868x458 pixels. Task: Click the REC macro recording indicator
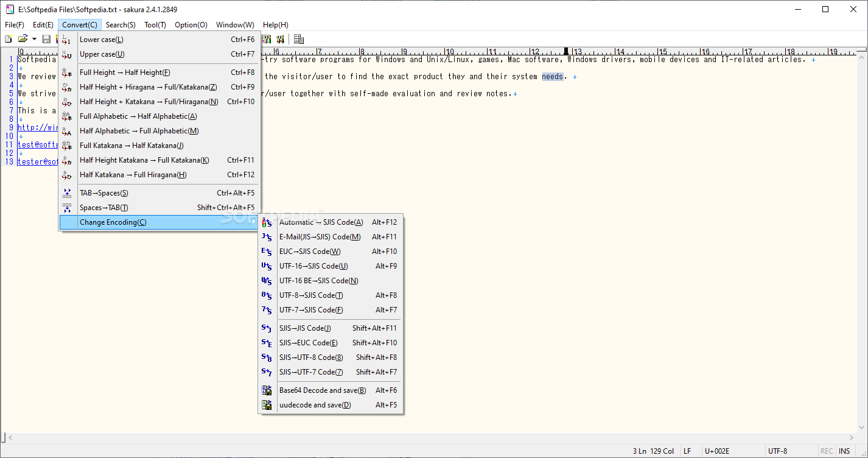coord(827,451)
